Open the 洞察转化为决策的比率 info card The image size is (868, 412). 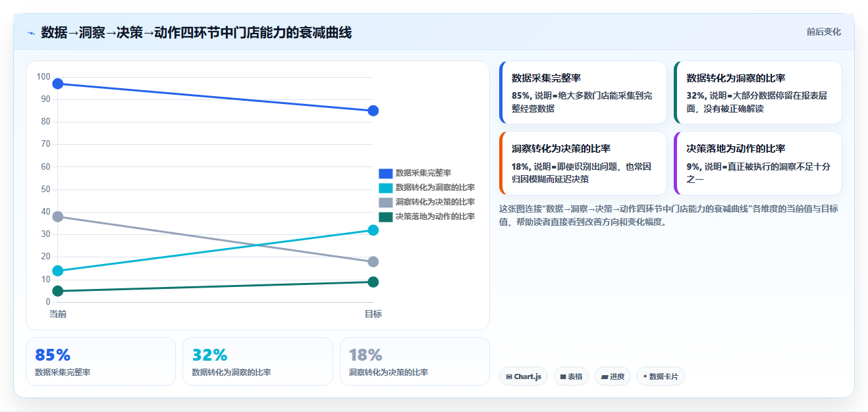[583, 163]
